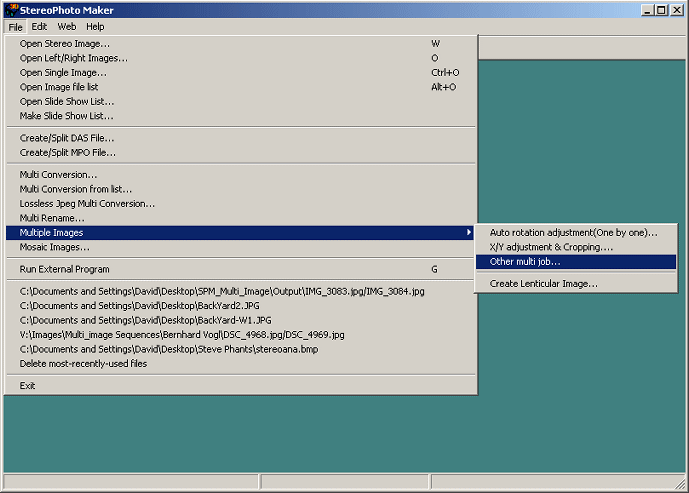Image resolution: width=689 pixels, height=493 pixels.
Task: Open the Help menu
Action: tap(95, 27)
